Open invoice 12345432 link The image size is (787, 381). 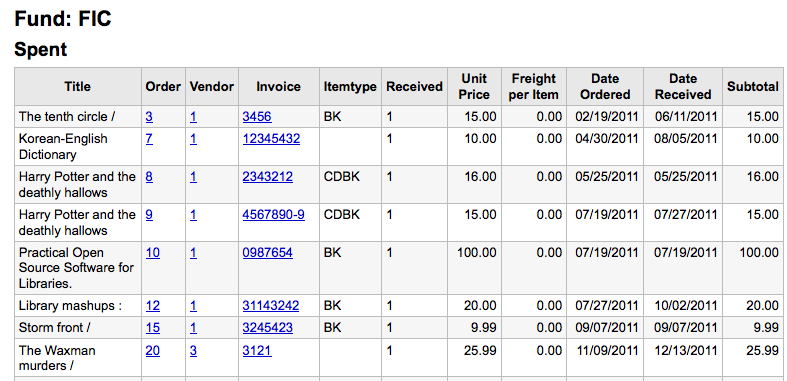pyautogui.click(x=272, y=139)
